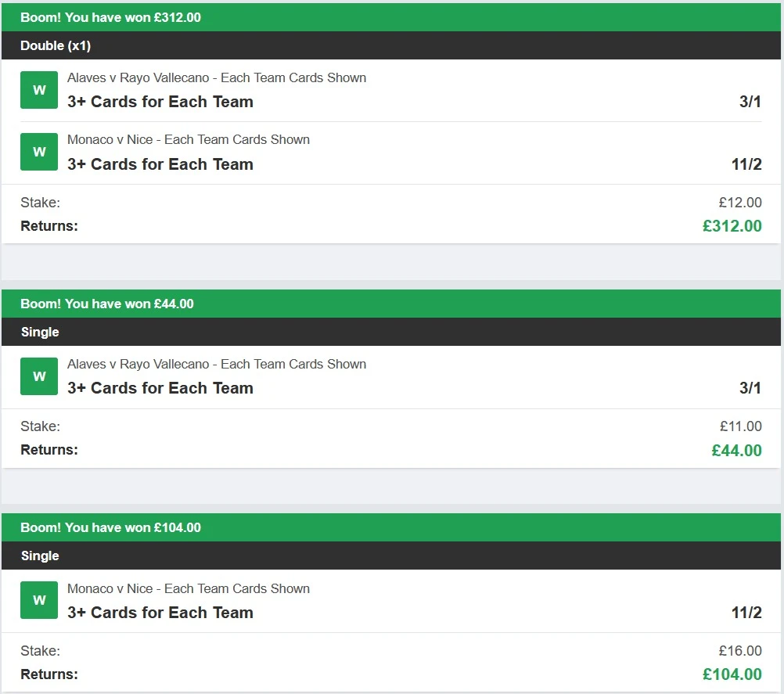Click the 3/1 odds in the double bet

(x=750, y=102)
